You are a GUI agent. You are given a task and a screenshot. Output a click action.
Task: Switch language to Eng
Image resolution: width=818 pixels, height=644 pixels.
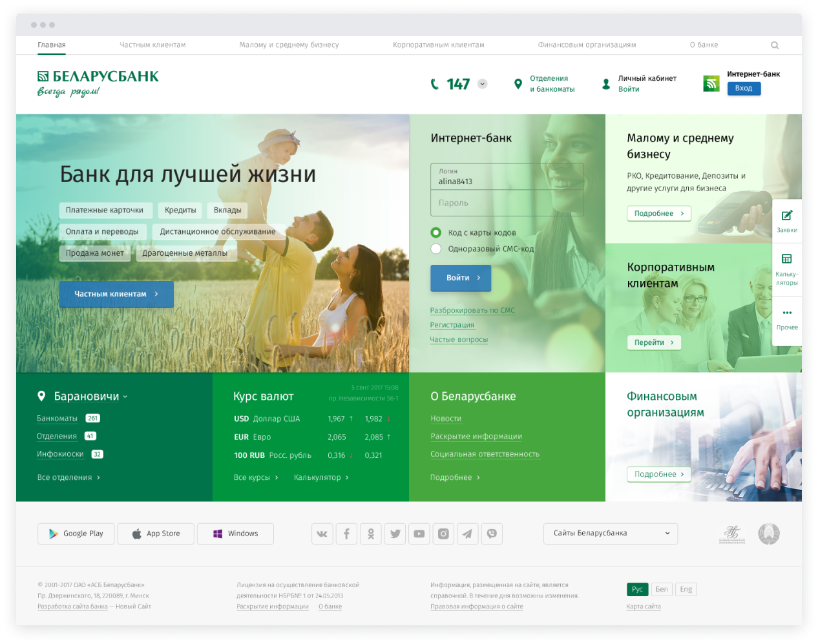(686, 589)
